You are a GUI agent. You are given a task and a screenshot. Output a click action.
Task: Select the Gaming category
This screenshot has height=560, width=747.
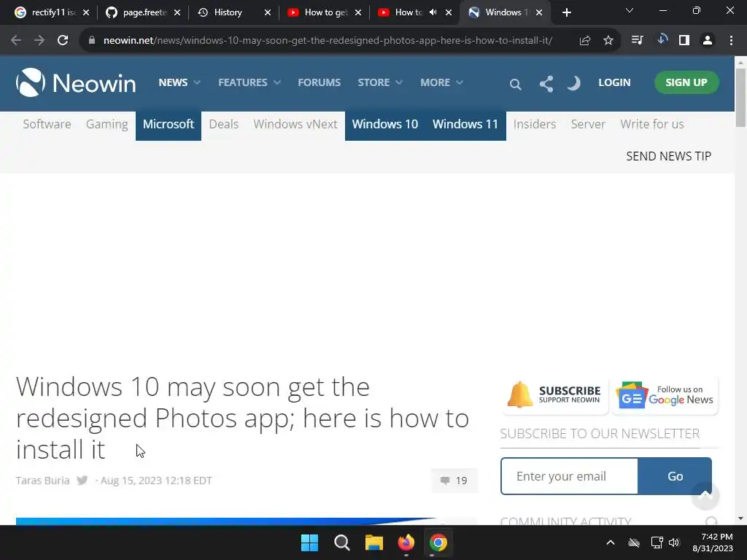click(107, 124)
